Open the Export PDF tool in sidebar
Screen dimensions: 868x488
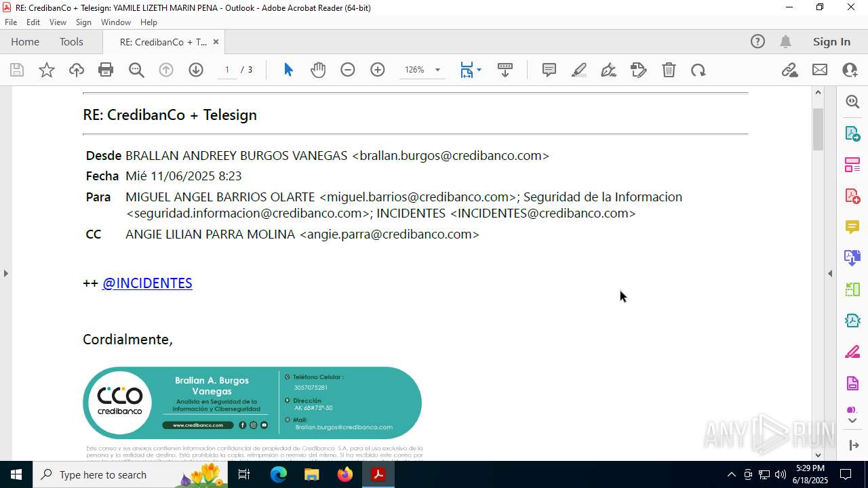[852, 134]
